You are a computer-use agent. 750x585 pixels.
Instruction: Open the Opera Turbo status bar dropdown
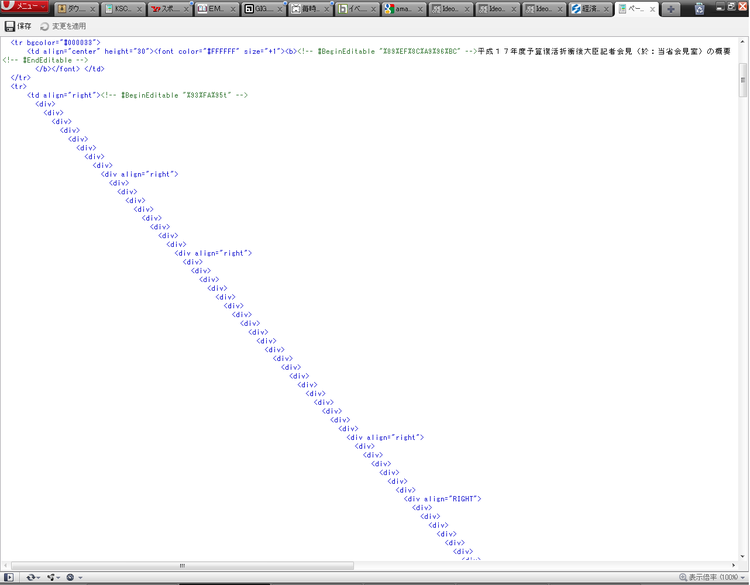click(x=74, y=577)
